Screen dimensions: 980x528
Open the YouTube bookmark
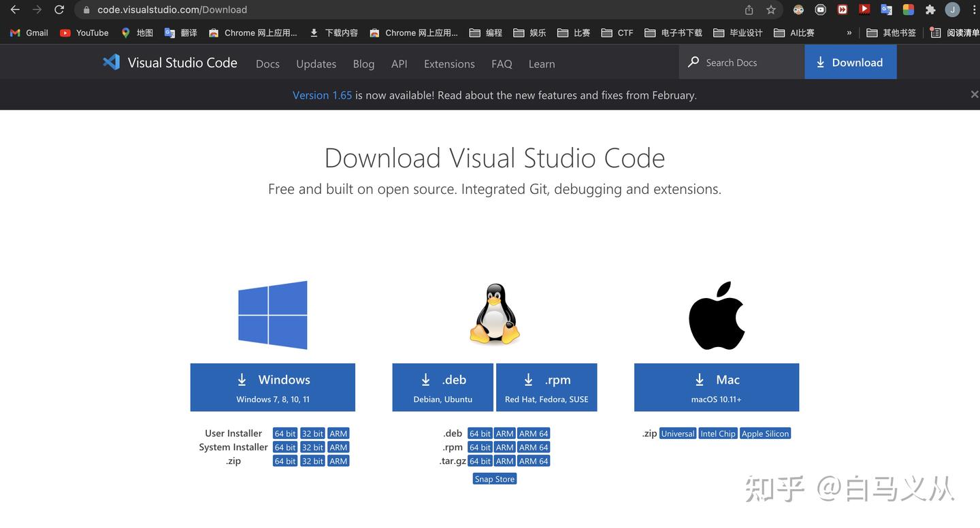(84, 32)
